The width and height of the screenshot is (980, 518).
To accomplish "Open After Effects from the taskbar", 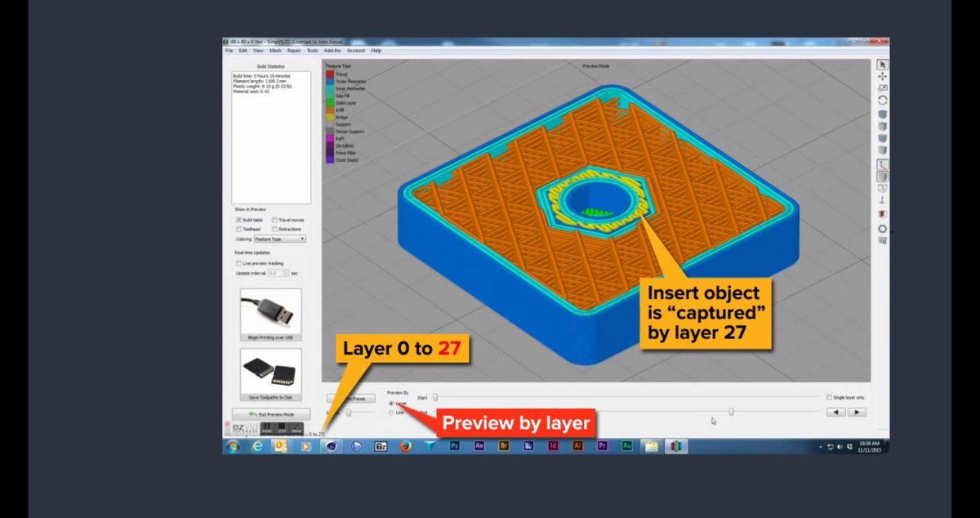I will coord(479,446).
